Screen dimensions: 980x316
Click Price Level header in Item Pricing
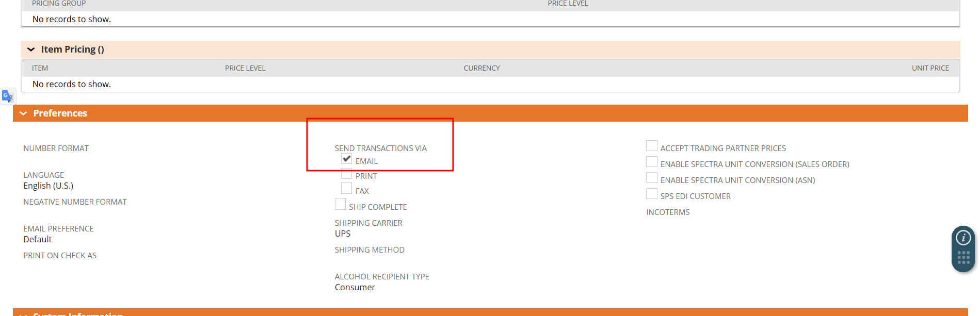[245, 68]
